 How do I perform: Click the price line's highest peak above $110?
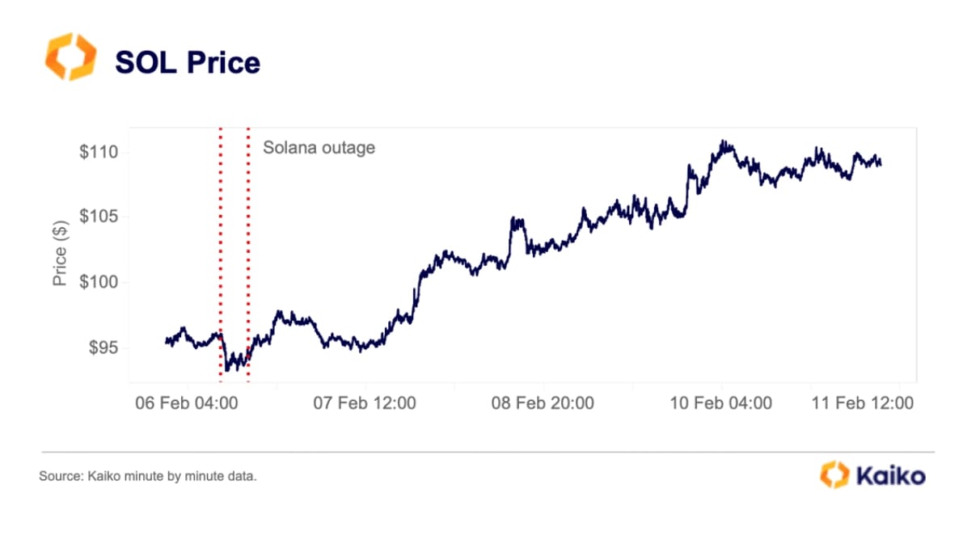[724, 142]
